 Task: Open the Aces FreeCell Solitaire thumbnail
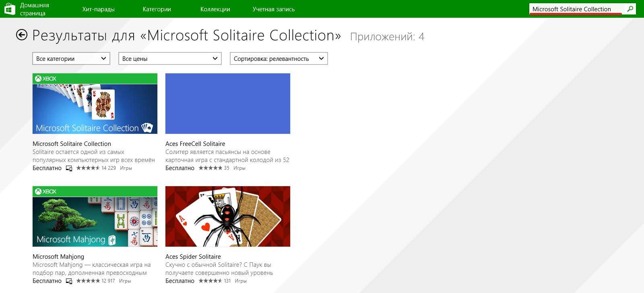coord(227,104)
